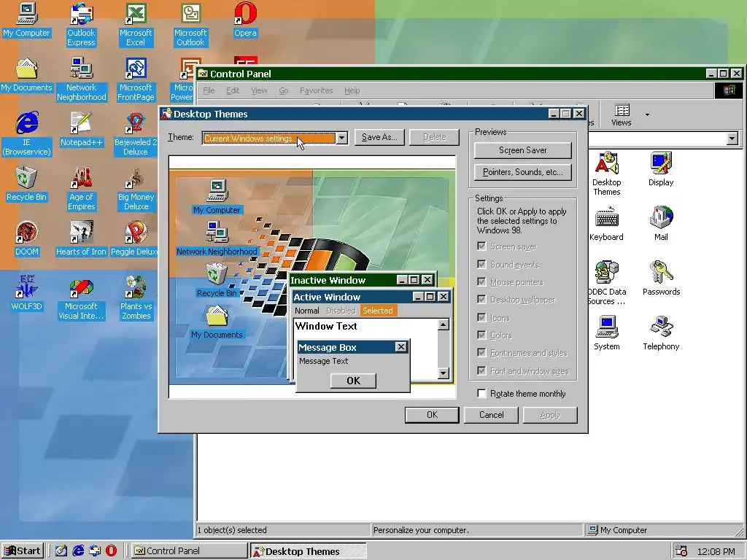This screenshot has height=560, width=747.
Task: Open My Computer desktop icon
Action: click(27, 20)
